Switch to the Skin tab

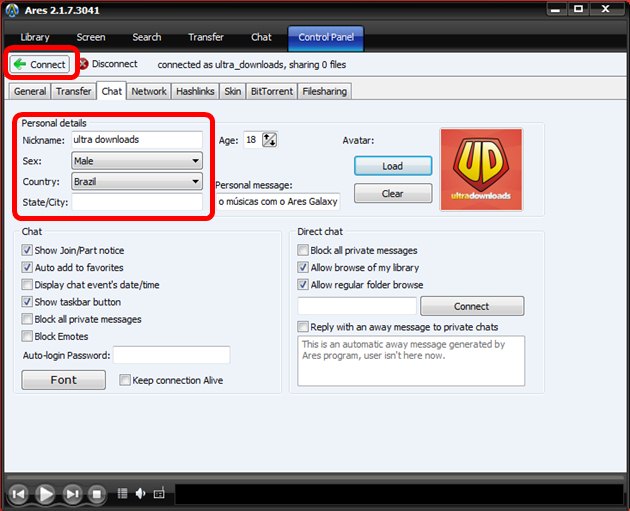[233, 92]
